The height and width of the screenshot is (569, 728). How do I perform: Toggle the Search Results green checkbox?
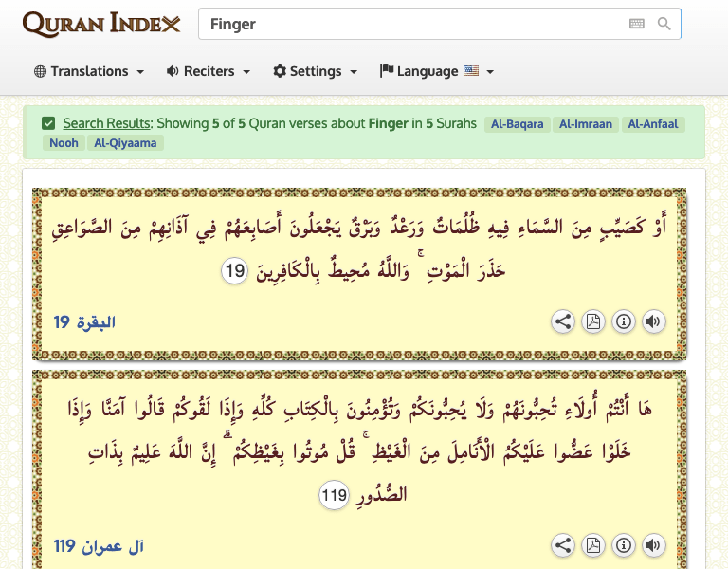click(48, 123)
